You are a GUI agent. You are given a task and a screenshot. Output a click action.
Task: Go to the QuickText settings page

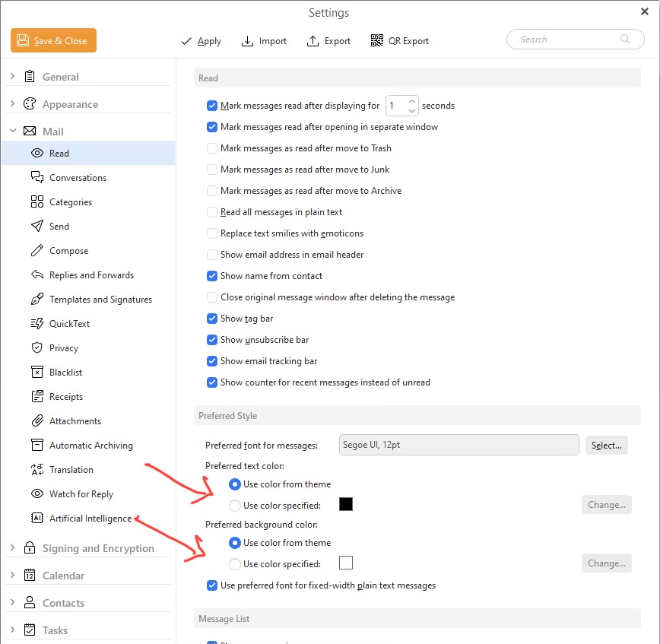tap(69, 323)
